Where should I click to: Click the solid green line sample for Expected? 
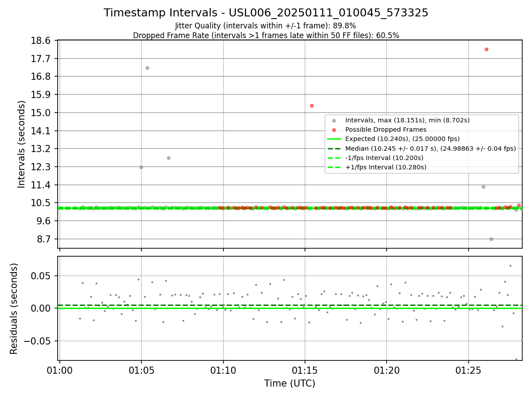[x=334, y=139]
